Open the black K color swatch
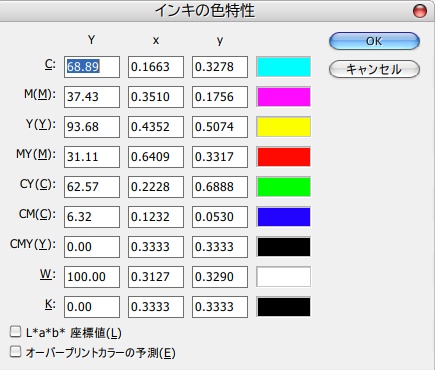 click(284, 307)
